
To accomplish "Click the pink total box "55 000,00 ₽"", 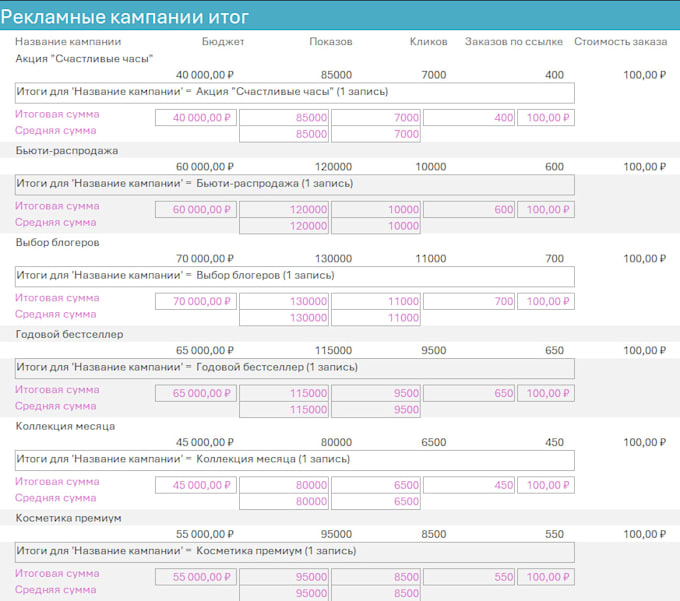I will pyautogui.click(x=196, y=577).
